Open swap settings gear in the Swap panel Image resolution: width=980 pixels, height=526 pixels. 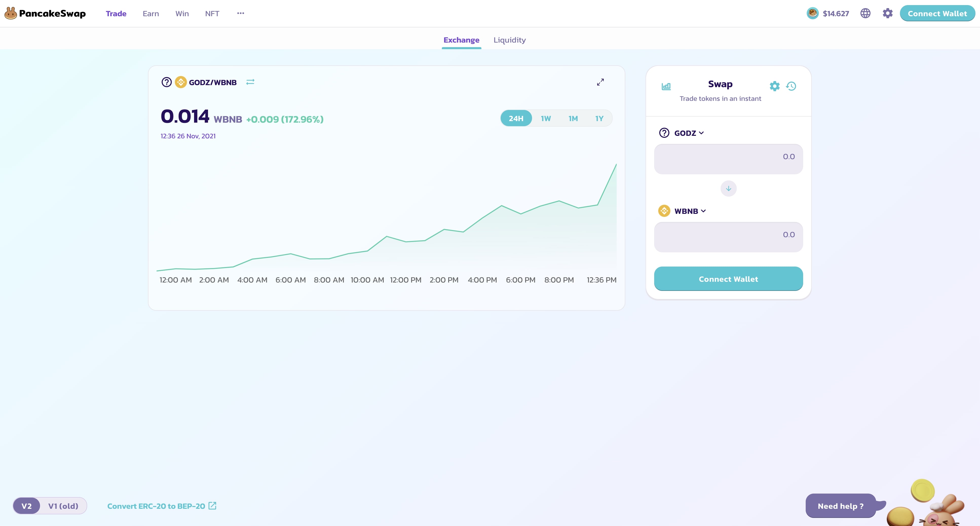point(774,86)
